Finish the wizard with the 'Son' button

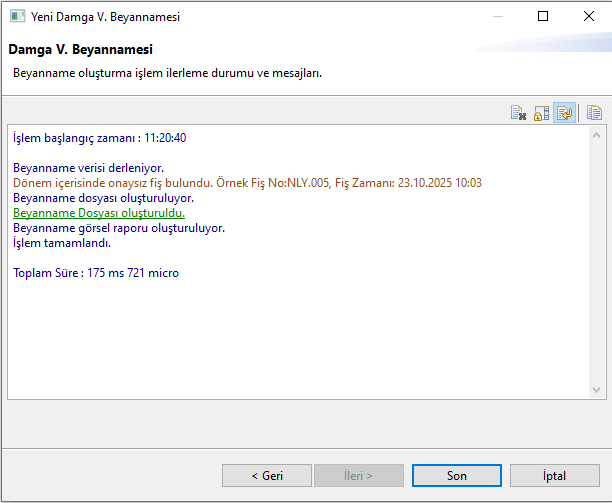click(x=456, y=476)
